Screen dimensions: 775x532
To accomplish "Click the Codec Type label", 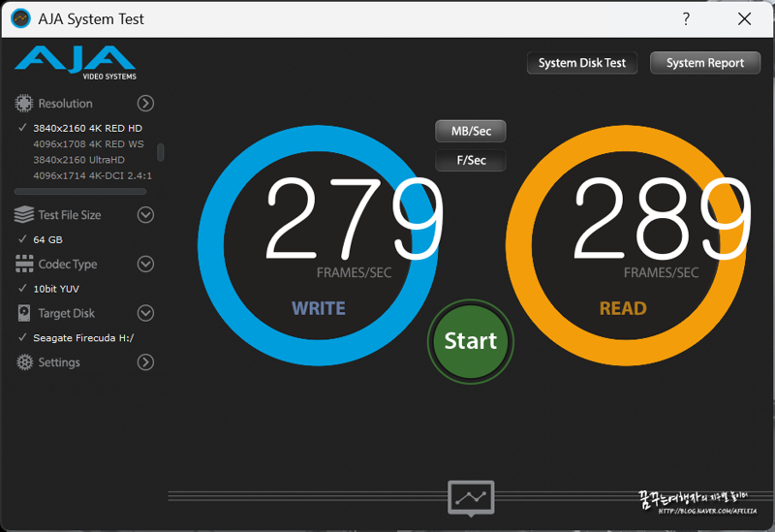I will pos(68,264).
